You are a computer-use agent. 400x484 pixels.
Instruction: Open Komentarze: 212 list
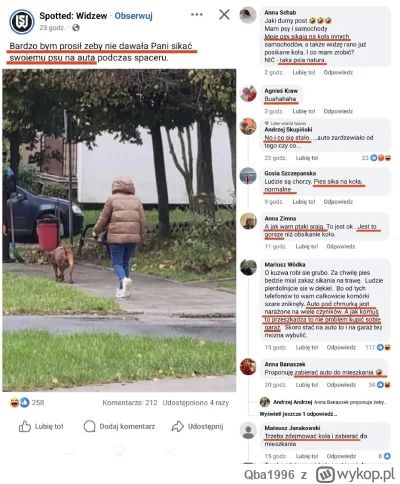click(130, 403)
